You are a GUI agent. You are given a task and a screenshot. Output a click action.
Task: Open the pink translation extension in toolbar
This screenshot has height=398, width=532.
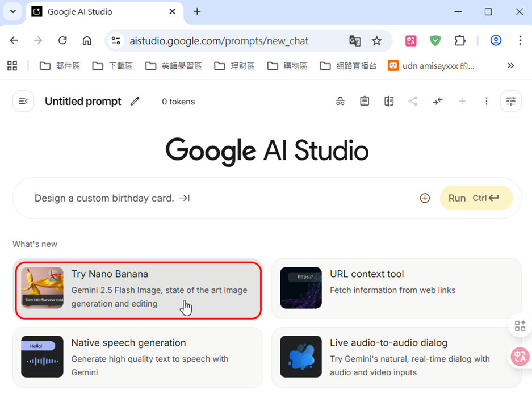[411, 41]
